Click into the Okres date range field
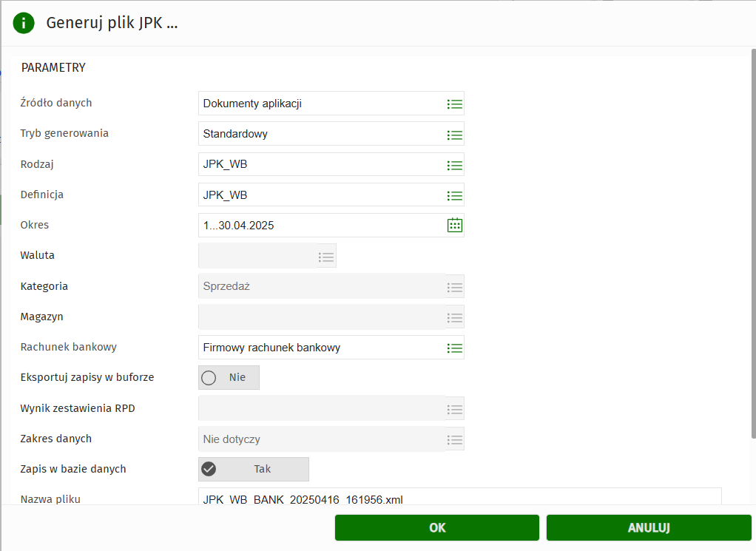 point(321,226)
